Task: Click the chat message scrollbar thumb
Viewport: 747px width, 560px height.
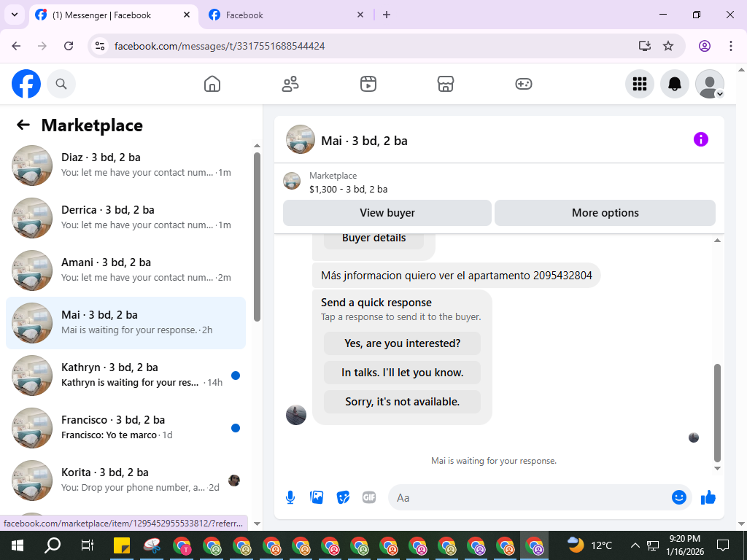Action: point(718,413)
